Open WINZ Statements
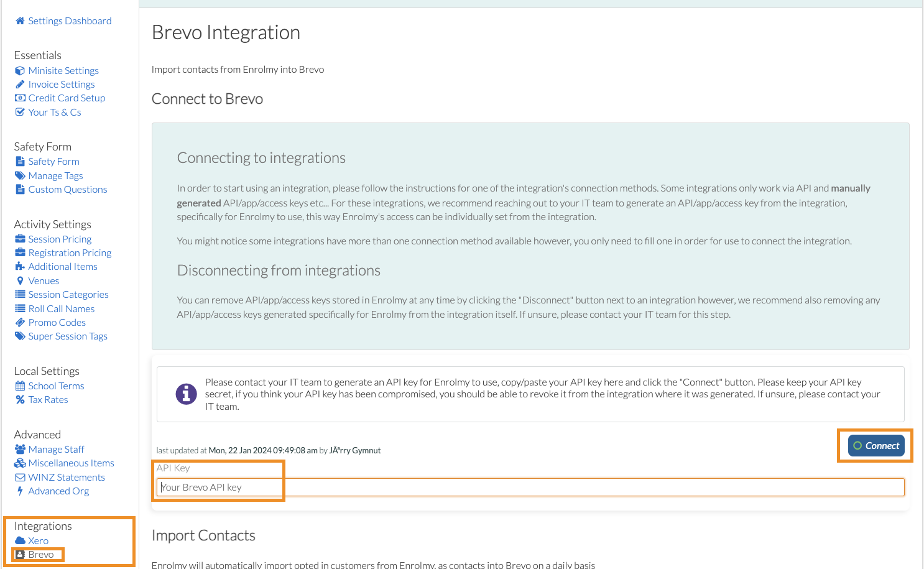The image size is (924, 569). click(67, 478)
